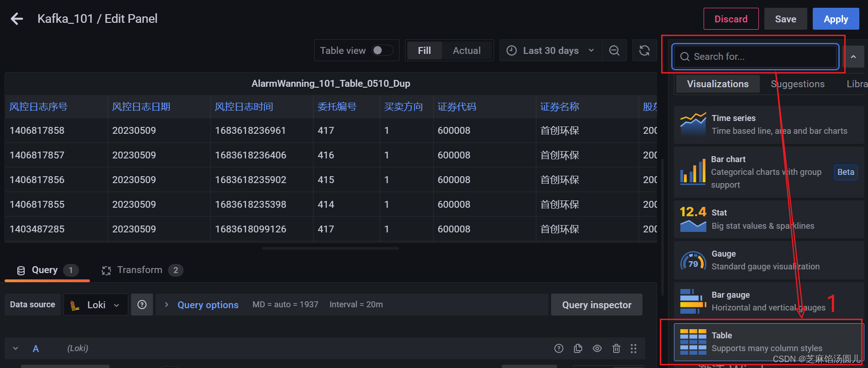Sort by column header 证券代码
Screen dimensions: 868x368
457,107
